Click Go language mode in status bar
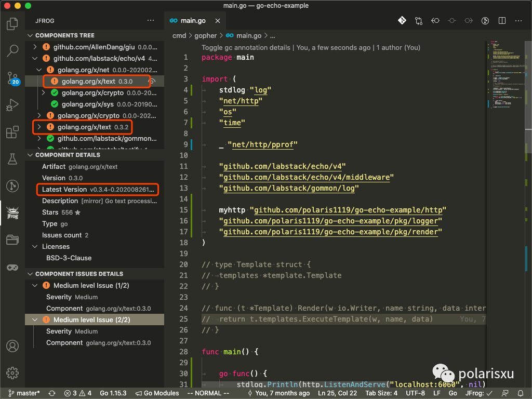Viewport: 532px width, 399px height. click(453, 393)
